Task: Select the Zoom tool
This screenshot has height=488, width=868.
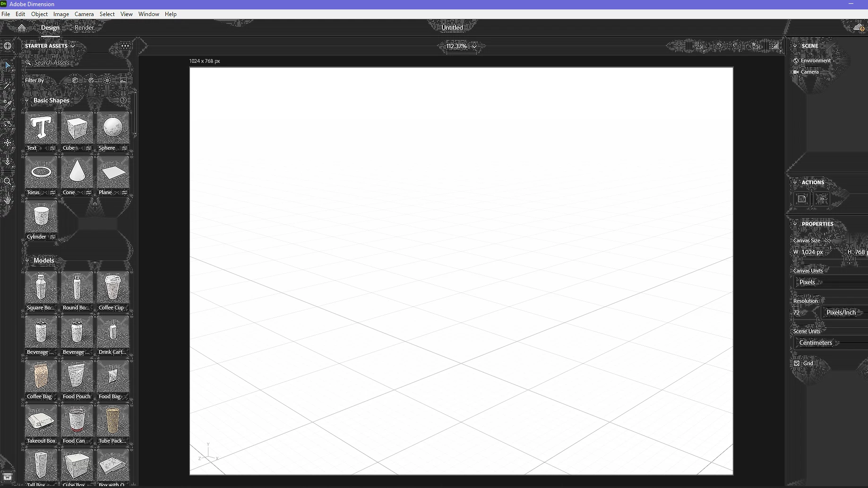Action: coord(8,181)
